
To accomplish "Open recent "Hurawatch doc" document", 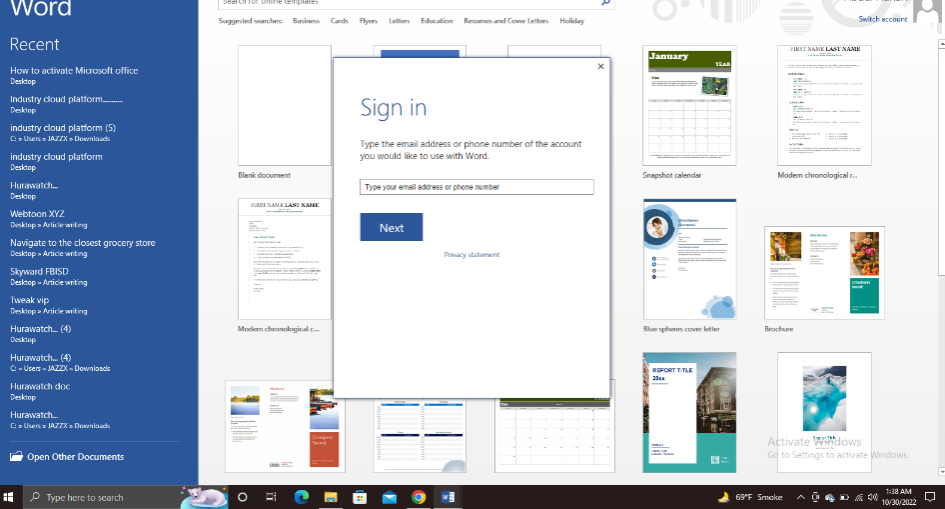I will click(x=40, y=391).
